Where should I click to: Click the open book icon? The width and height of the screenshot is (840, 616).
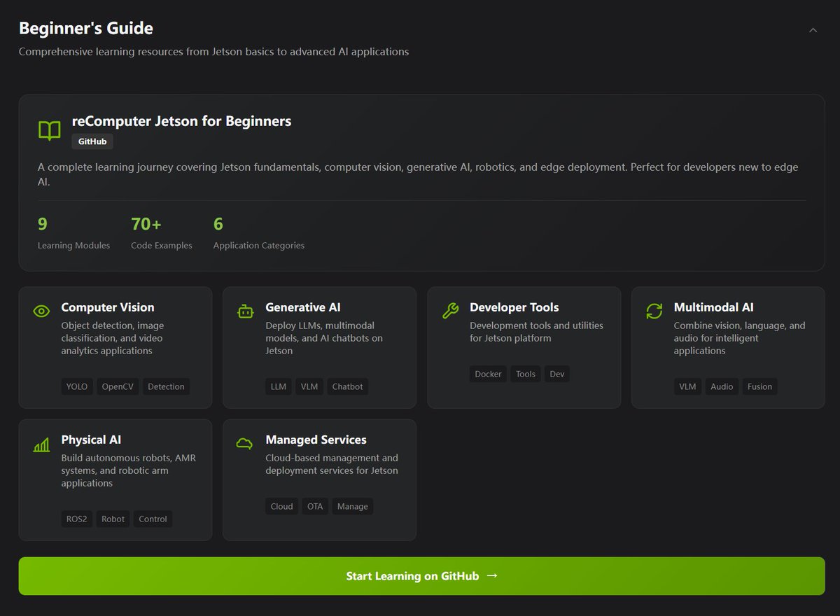click(x=49, y=130)
